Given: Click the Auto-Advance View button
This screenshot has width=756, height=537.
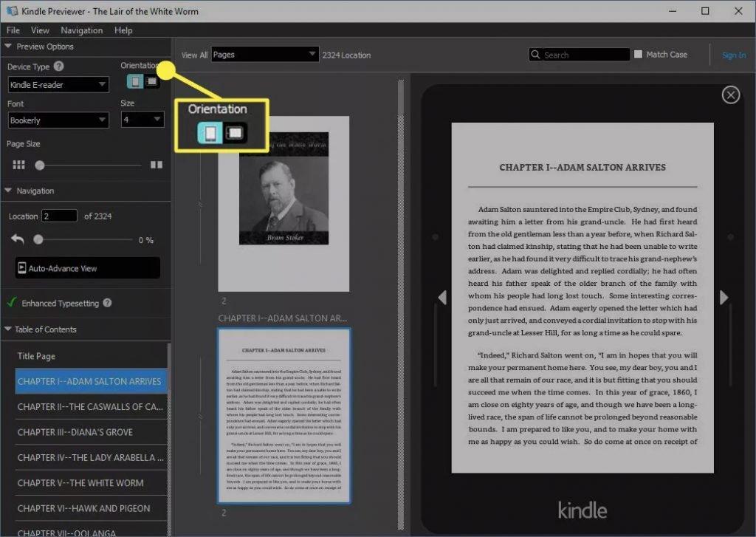Looking at the screenshot, I should click(x=87, y=268).
